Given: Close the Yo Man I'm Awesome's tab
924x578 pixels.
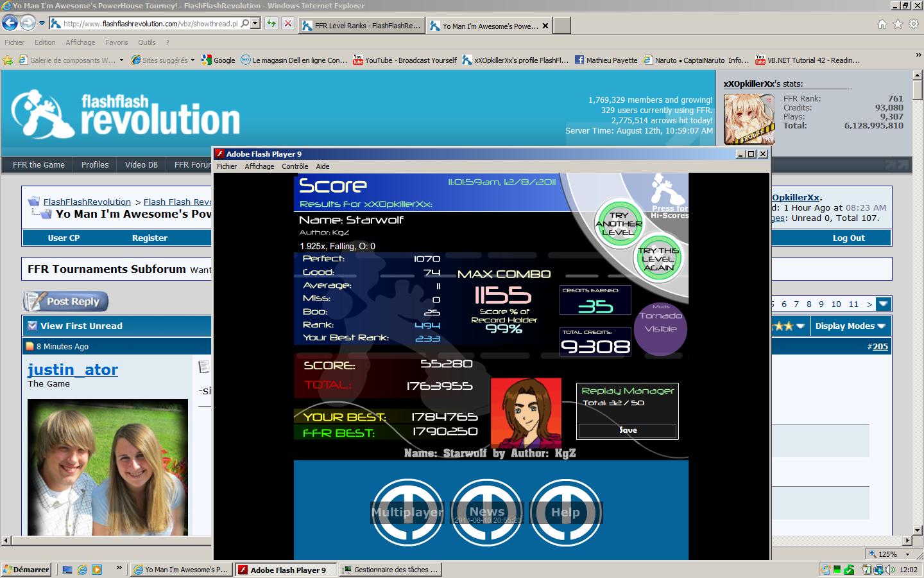Looking at the screenshot, I should pyautogui.click(x=545, y=26).
